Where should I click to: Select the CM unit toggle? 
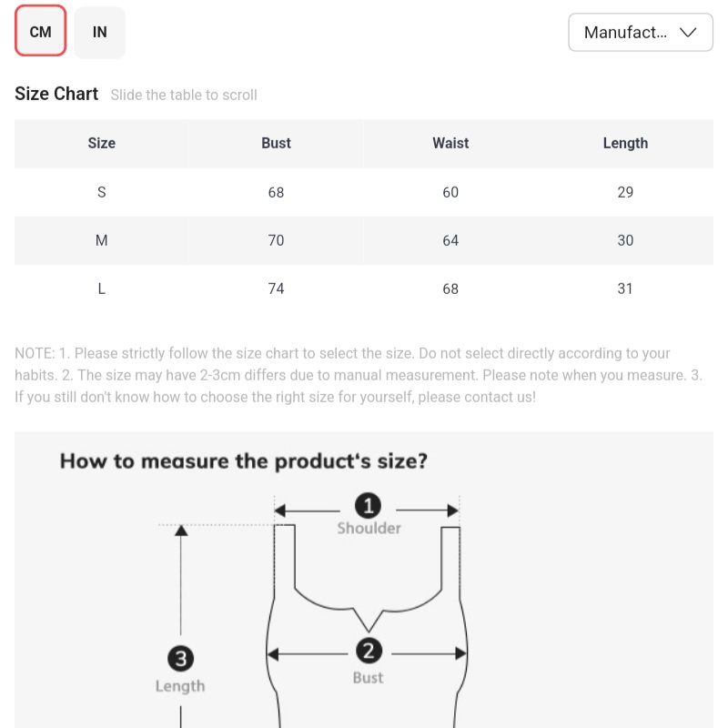point(41,32)
